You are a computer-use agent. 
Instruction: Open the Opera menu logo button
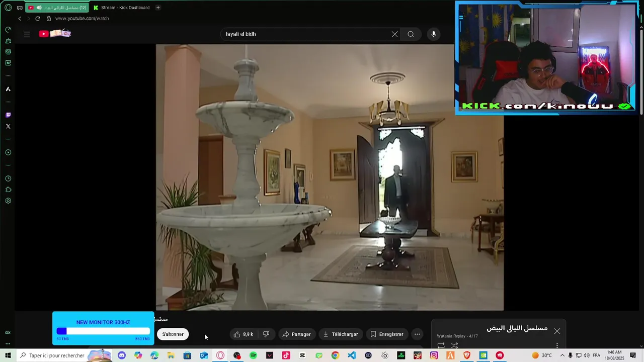coord(8,8)
